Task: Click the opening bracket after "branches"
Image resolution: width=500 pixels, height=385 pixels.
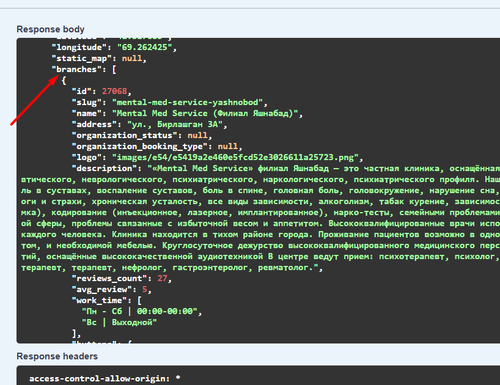Action: (x=114, y=69)
